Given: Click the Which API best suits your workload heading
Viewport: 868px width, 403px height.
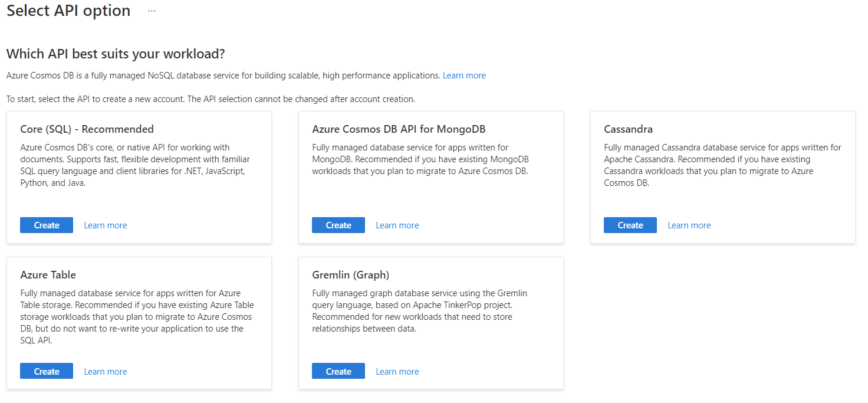Looking at the screenshot, I should click(x=116, y=53).
